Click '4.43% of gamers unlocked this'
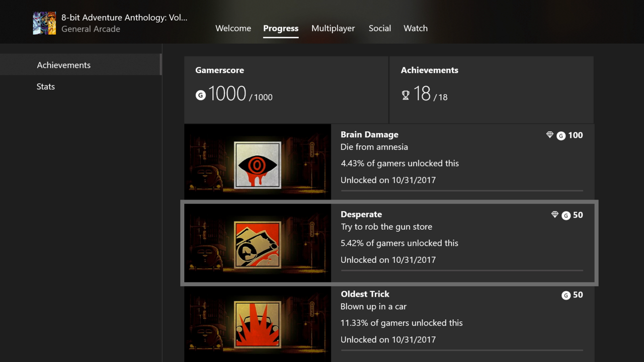The height and width of the screenshot is (362, 644). pos(400,163)
